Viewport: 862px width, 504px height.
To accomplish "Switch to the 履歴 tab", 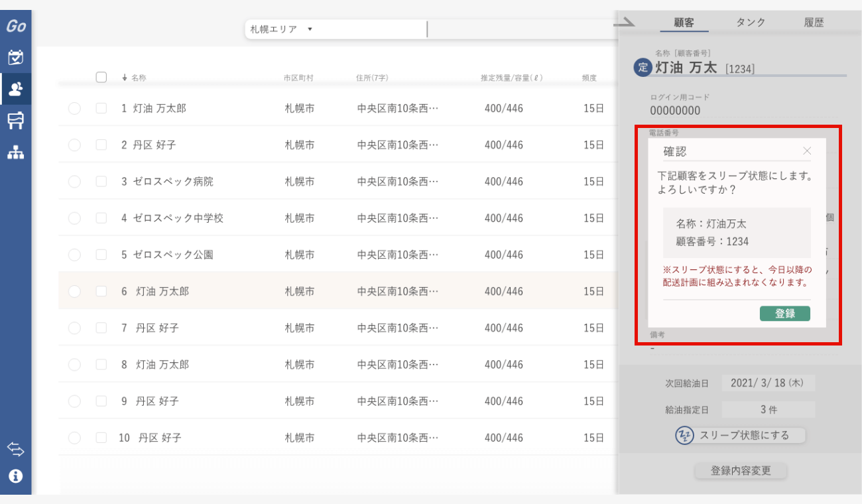I will 814,23.
